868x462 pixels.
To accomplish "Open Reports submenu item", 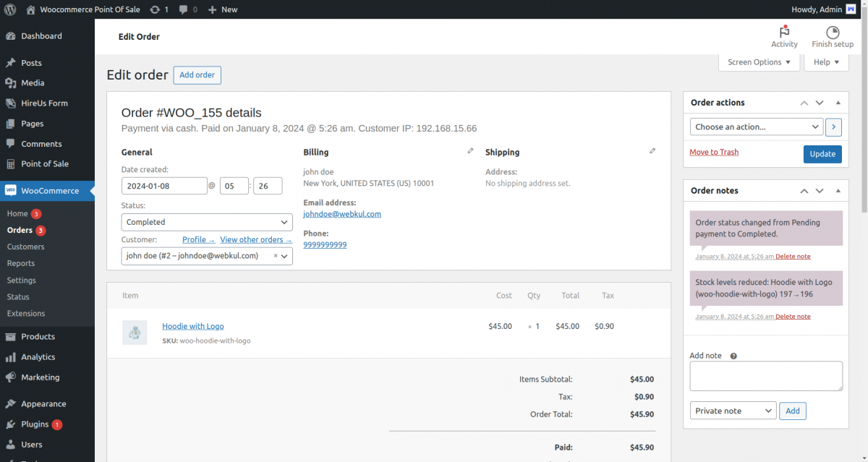I will click(21, 264).
